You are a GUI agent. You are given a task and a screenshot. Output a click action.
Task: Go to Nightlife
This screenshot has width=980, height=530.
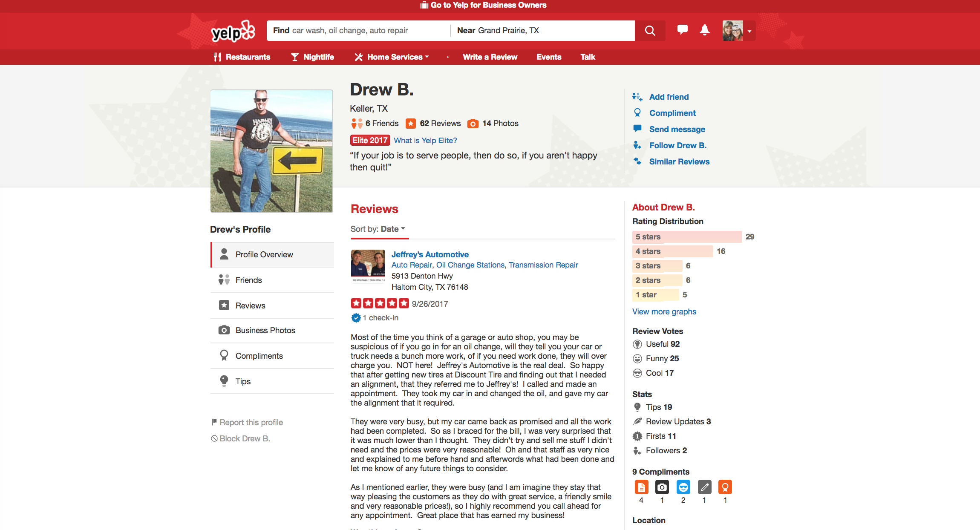click(312, 57)
